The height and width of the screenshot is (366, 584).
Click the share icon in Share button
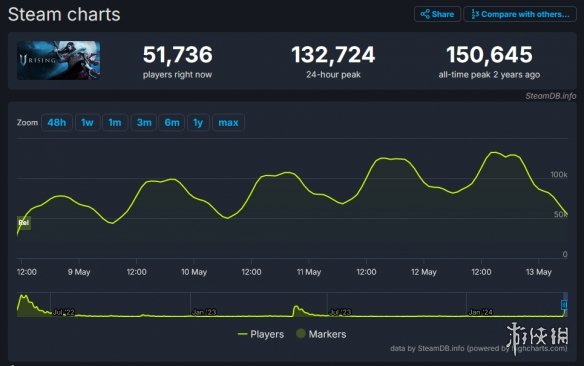[425, 14]
